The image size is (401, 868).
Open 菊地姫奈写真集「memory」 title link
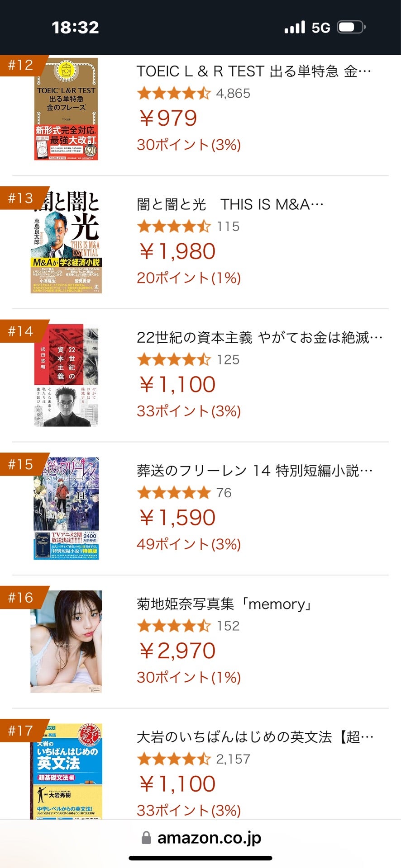225,604
